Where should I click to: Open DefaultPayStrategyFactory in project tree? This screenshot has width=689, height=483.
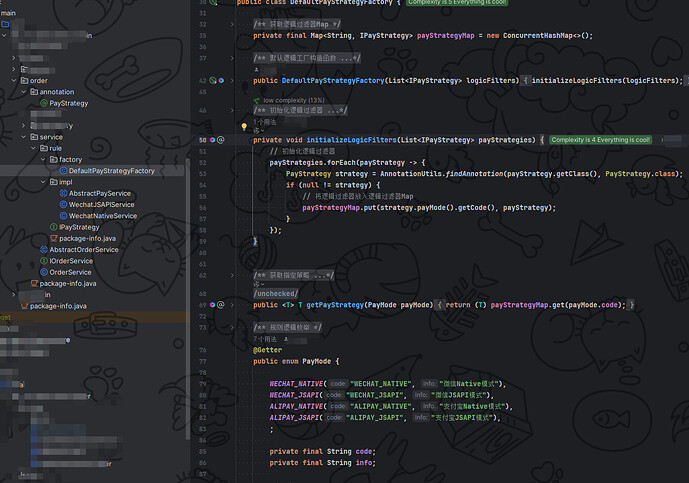click(x=112, y=171)
